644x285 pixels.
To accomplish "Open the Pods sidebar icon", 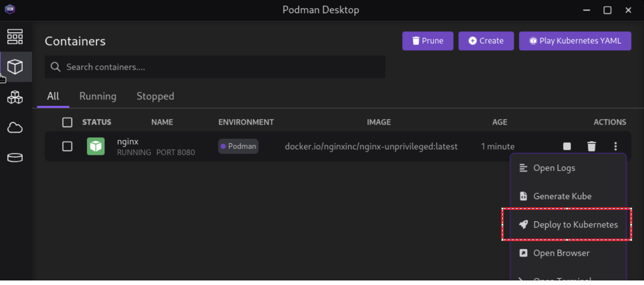I will click(x=15, y=97).
